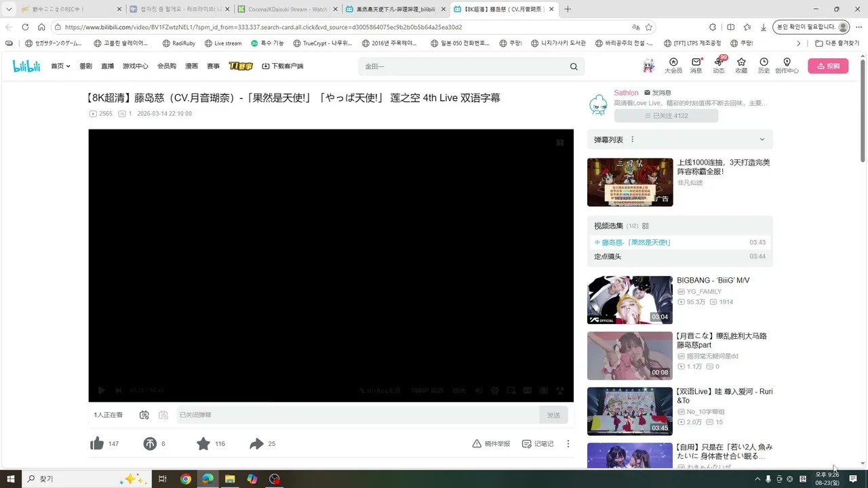
Task: Open the 下载客户端 download client link
Action: [x=282, y=66]
